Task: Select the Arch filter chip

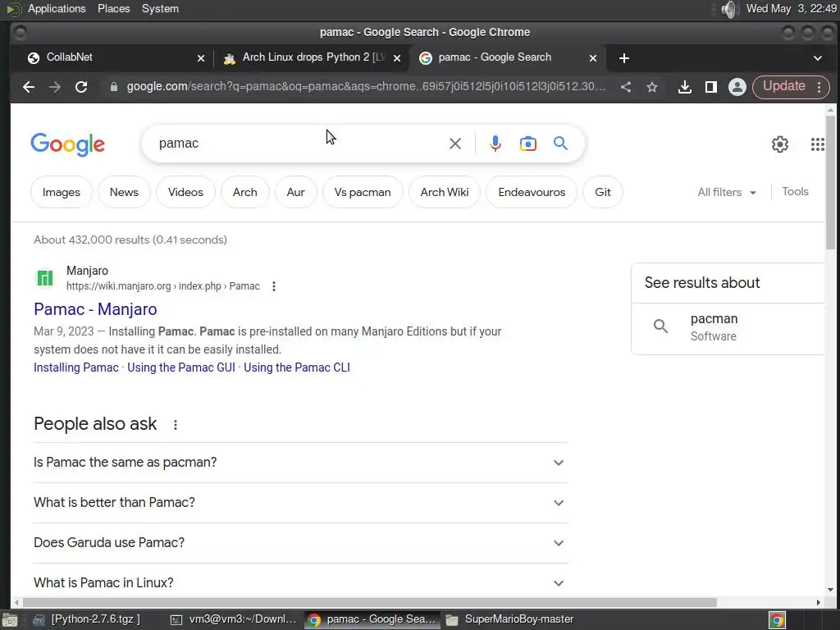Action: point(244,192)
